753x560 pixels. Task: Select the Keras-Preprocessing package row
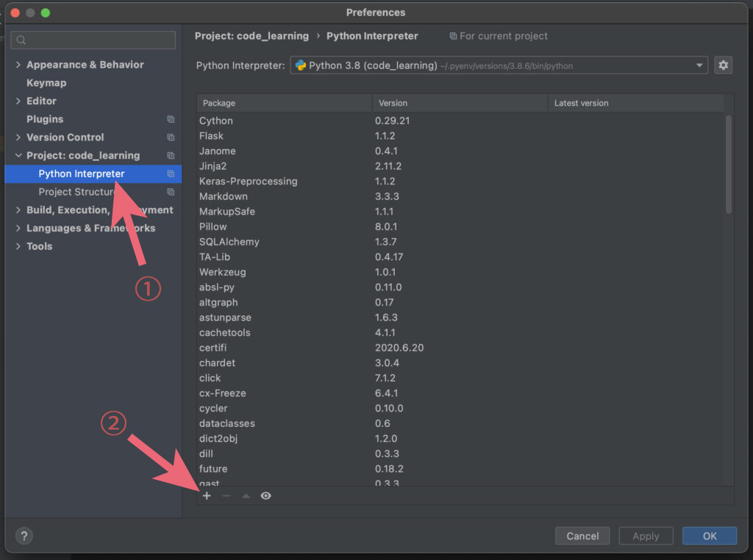tap(460, 182)
